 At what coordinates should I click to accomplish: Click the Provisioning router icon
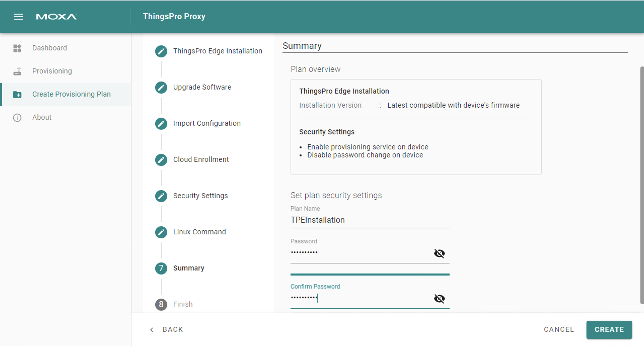17,71
